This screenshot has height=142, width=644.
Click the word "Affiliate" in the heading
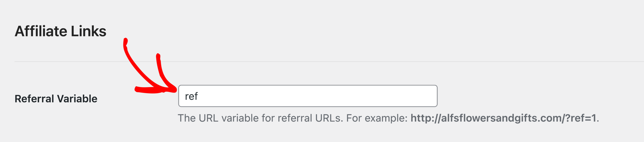tap(41, 31)
